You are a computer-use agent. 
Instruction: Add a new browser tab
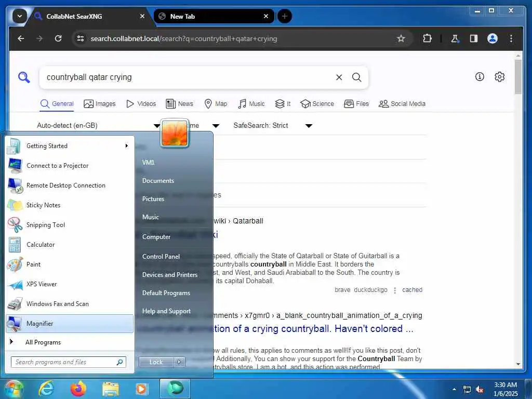pos(285,16)
